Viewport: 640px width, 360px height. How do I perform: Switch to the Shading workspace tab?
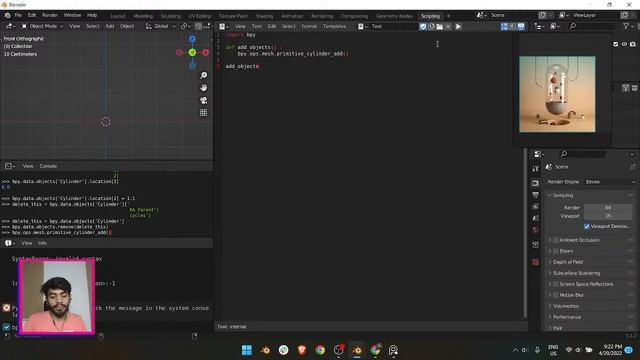[x=264, y=16]
